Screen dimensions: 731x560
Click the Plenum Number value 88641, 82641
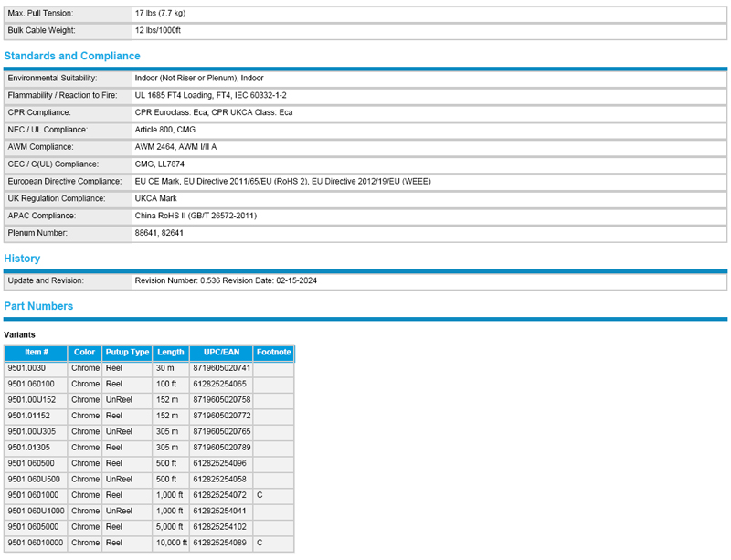pyautogui.click(x=159, y=233)
